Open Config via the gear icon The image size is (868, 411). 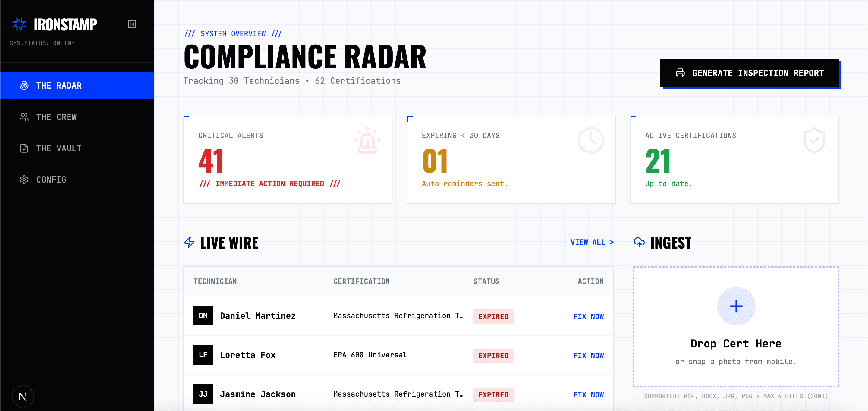(24, 180)
